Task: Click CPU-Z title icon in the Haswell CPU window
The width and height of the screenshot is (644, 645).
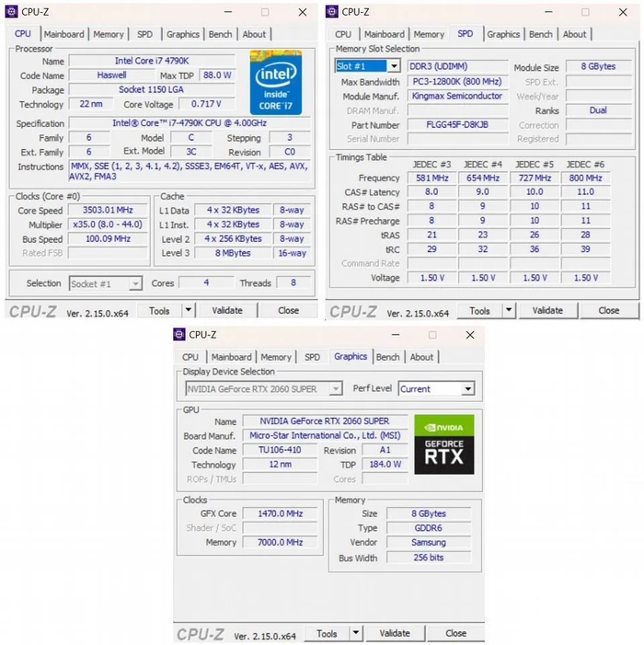Action: (12, 12)
